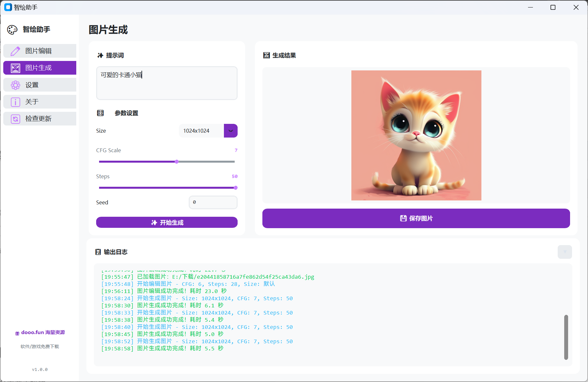
Task: Open the dooo.fun 海量资源 link
Action: [39, 332]
